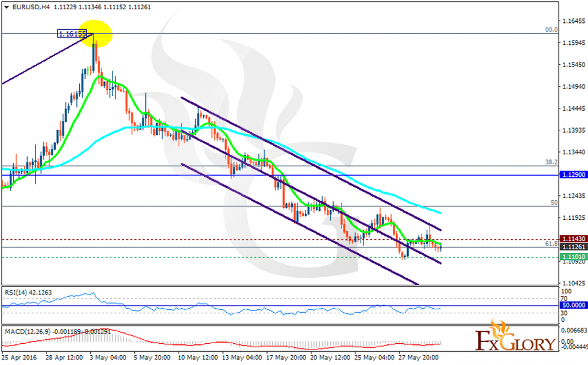The image size is (588, 365).
Task: Click the 28 Apr 12:00 time label
Action: [x=64, y=358]
